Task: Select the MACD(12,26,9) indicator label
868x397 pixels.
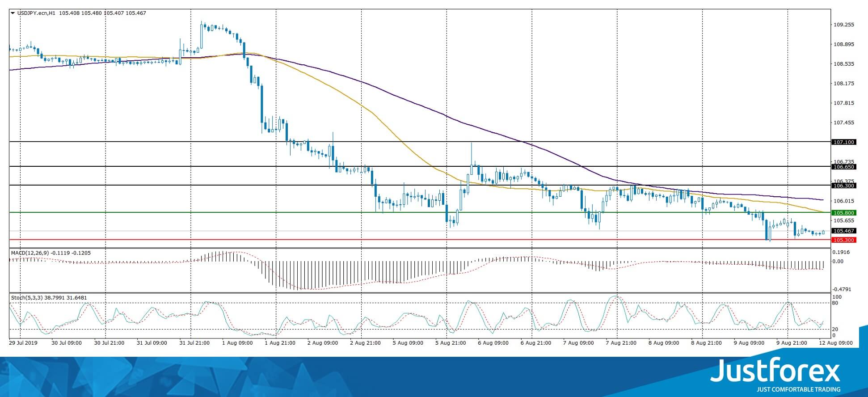Action: (x=30, y=253)
